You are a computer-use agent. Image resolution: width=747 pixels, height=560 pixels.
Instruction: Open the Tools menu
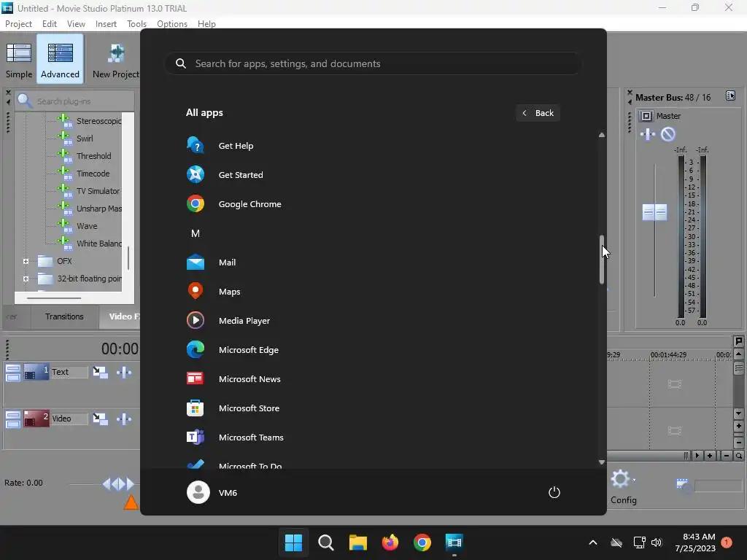point(136,24)
